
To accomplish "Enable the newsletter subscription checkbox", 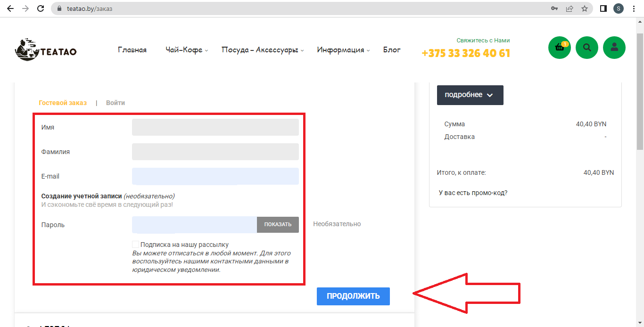I will click(x=136, y=245).
